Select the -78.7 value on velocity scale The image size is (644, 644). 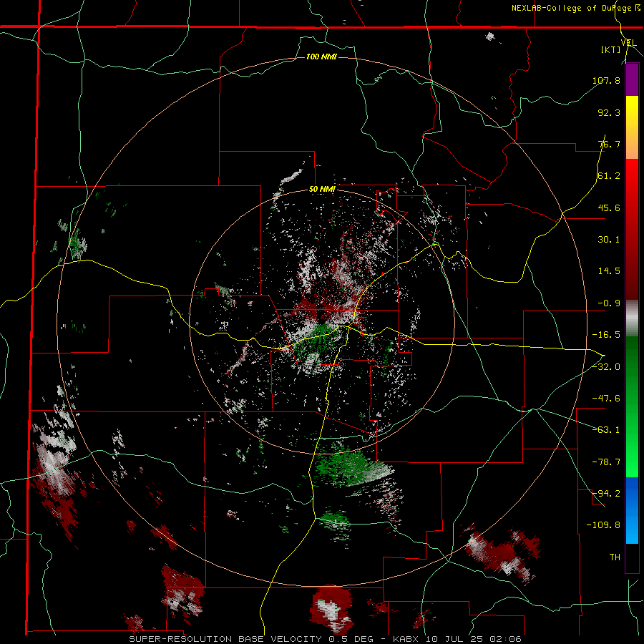click(x=606, y=462)
